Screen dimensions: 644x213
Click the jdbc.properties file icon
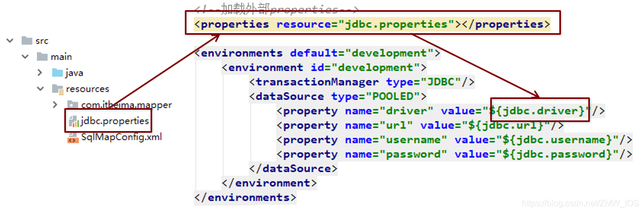click(73, 121)
